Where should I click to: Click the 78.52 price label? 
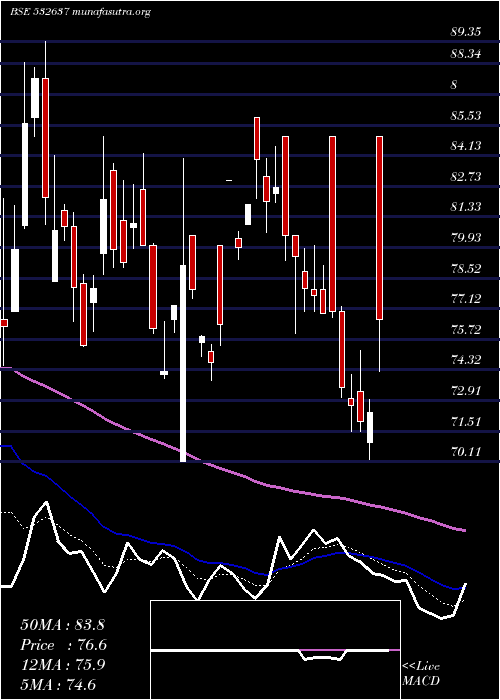(x=465, y=268)
